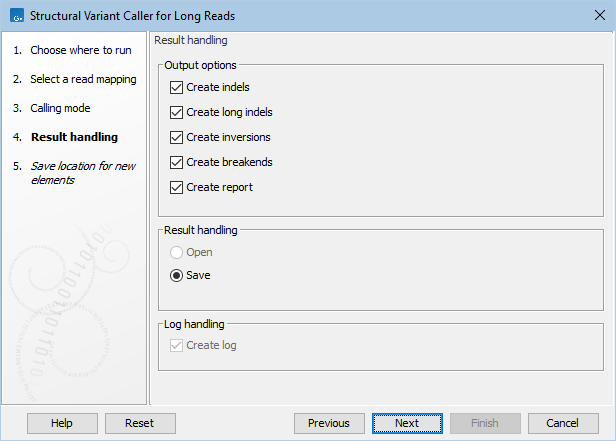The image size is (616, 441).
Task: Proceed with the Next button
Action: click(407, 423)
